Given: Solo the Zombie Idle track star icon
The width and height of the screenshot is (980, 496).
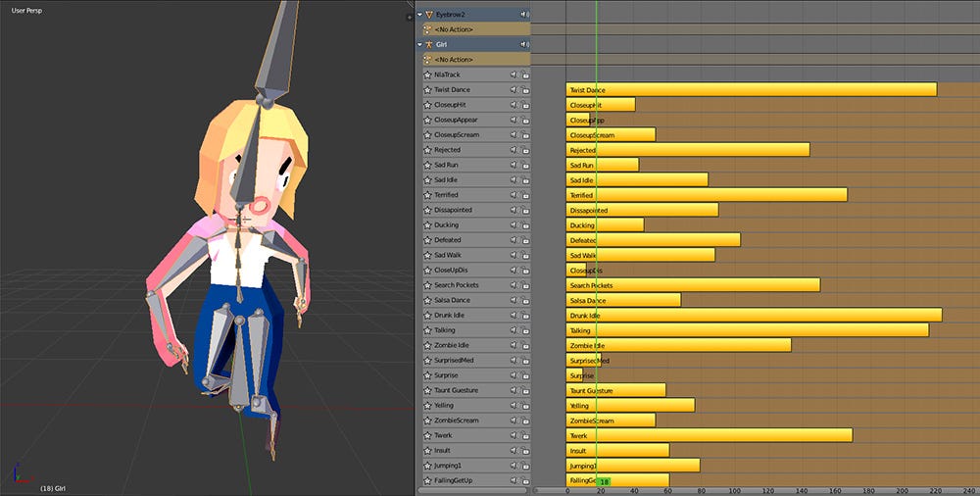Looking at the screenshot, I should coord(427,345).
